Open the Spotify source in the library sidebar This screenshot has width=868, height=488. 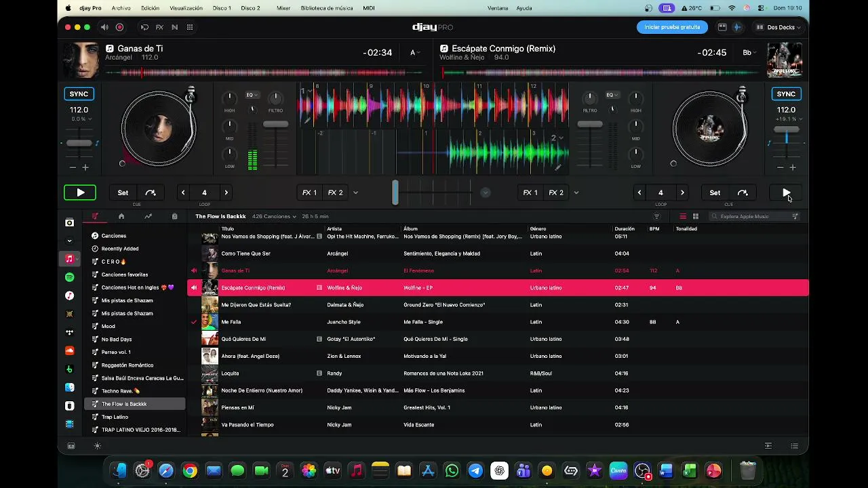coord(69,277)
